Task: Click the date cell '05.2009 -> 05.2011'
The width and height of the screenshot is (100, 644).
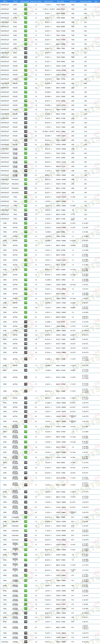Action: (48, 131)
